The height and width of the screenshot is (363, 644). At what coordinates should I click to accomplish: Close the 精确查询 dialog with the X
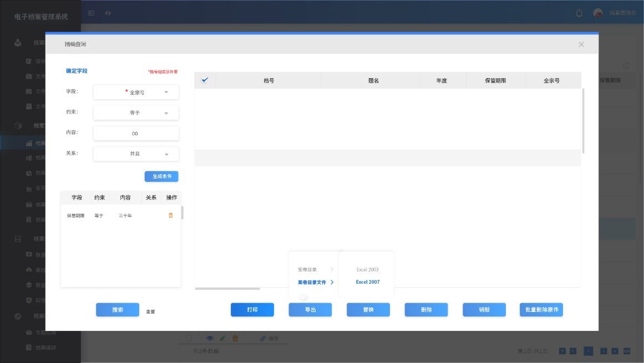[x=581, y=44]
